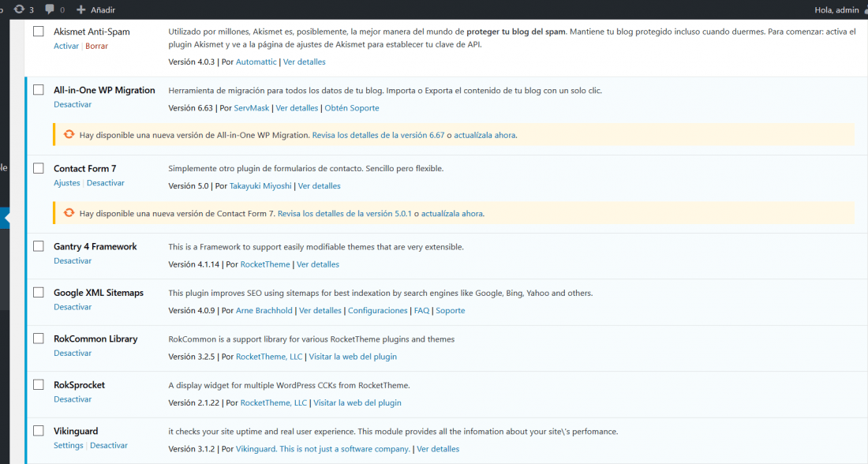Screen dimensions: 868x464
Task: Click the Obtén Soporte link
Action: [351, 108]
